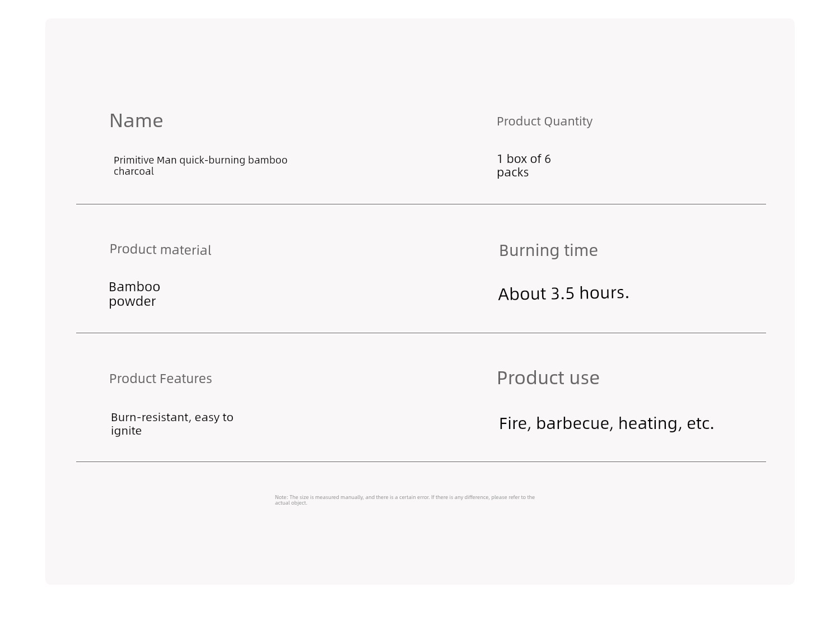Click the Product use heading

tap(548, 378)
